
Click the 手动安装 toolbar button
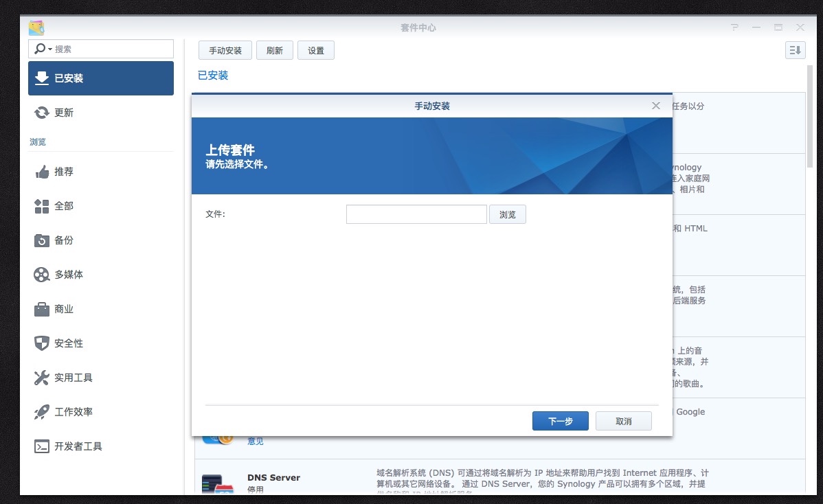225,51
